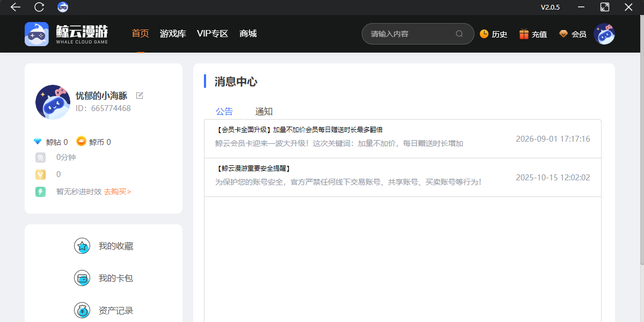This screenshot has height=322, width=644.
Task: Click the back arrow in title bar
Action: tap(16, 7)
